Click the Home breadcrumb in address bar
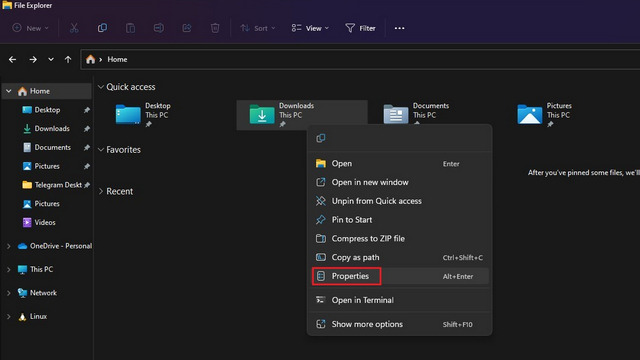The image size is (640, 360). [x=117, y=60]
